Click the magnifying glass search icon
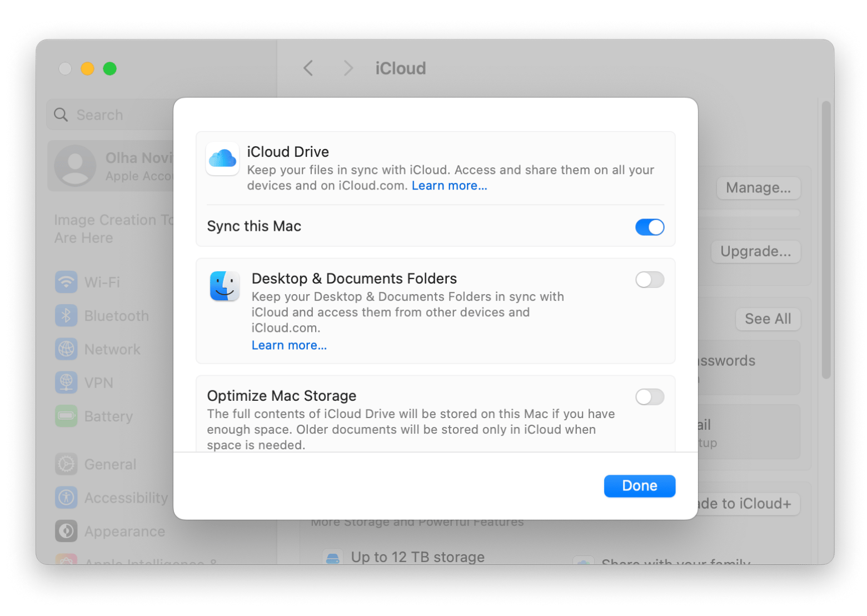The height and width of the screenshot is (616, 867). click(61, 115)
